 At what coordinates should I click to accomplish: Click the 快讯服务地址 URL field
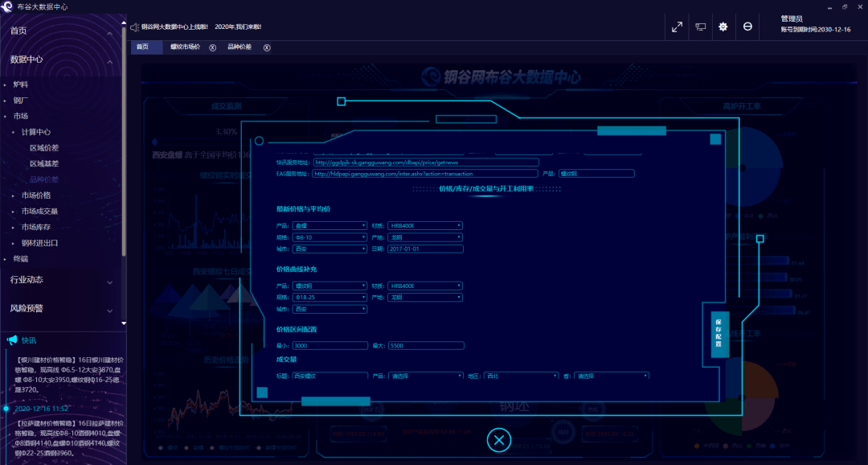coord(426,163)
